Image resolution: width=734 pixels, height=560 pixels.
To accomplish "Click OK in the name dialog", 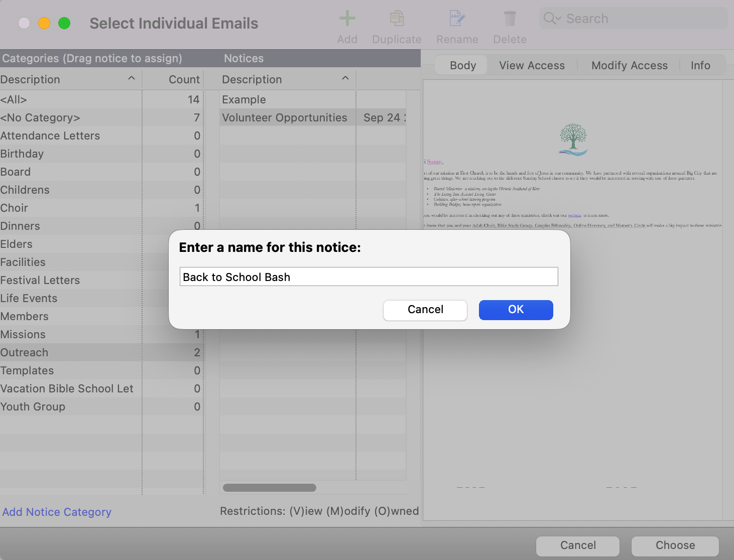I will pos(516,310).
